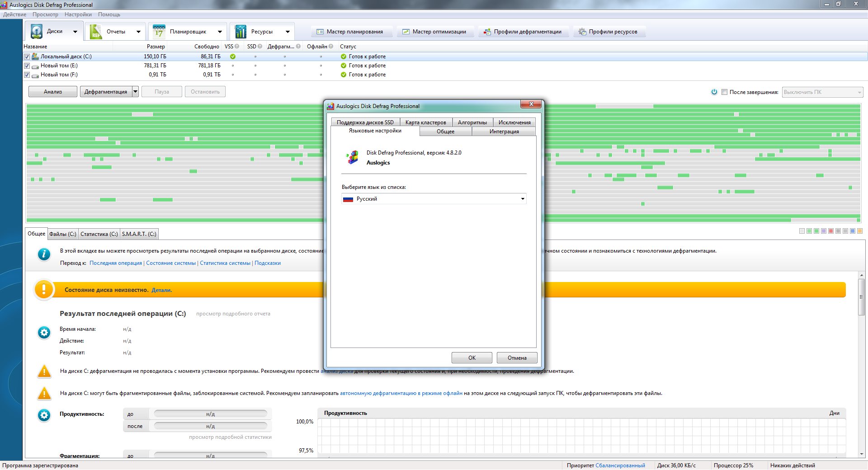Switch to the Исключения tab
Screen dimensions: 868x470
514,122
